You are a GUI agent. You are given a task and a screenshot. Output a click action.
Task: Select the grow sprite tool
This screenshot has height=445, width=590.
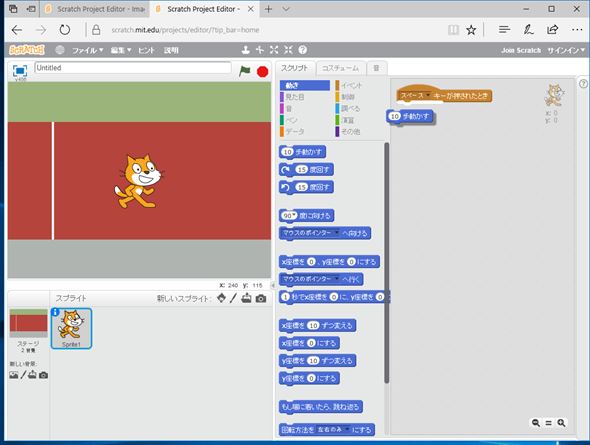[x=274, y=50]
